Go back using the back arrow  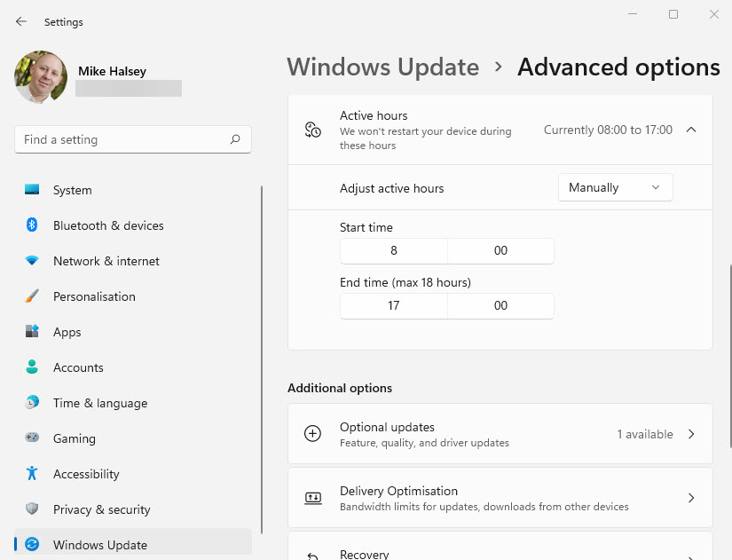point(21,21)
